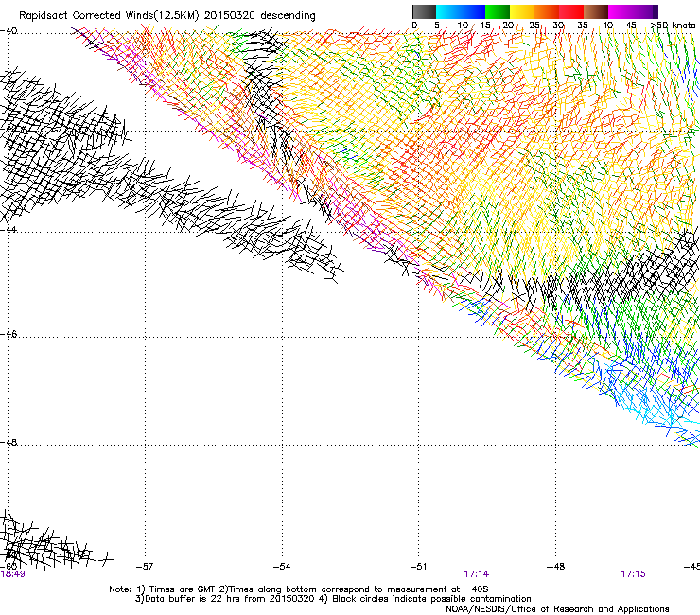The height and width of the screenshot is (615, 700).
Task: Click the '25' legend scale number
Action: (534, 26)
